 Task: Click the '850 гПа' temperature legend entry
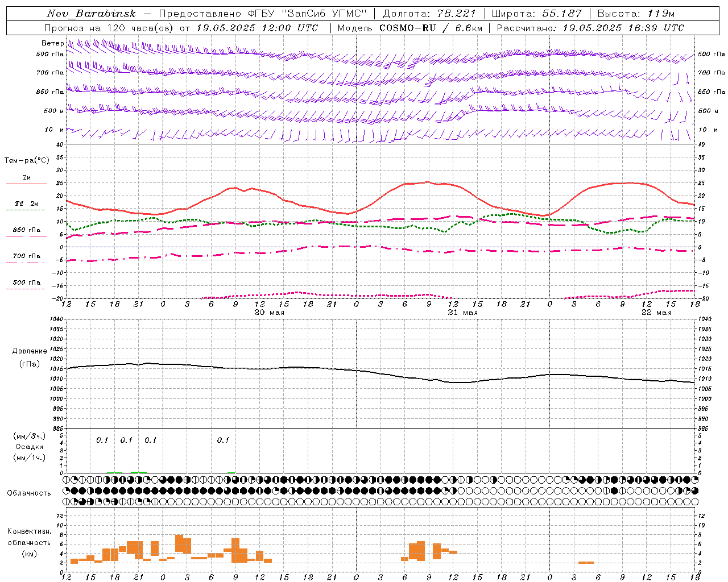coord(26,232)
